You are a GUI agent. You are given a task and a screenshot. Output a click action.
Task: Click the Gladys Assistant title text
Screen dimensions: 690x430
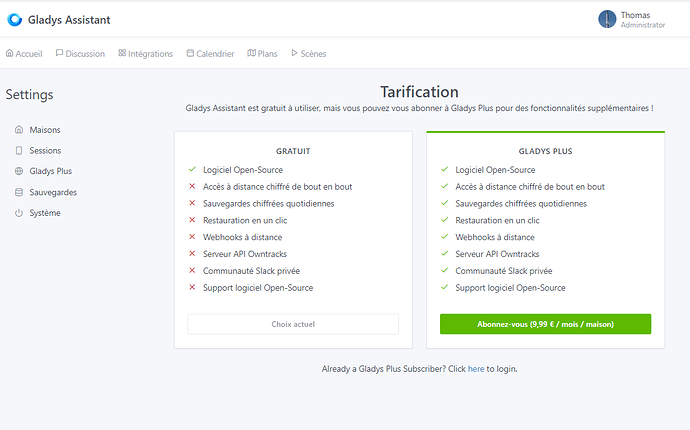tap(69, 20)
